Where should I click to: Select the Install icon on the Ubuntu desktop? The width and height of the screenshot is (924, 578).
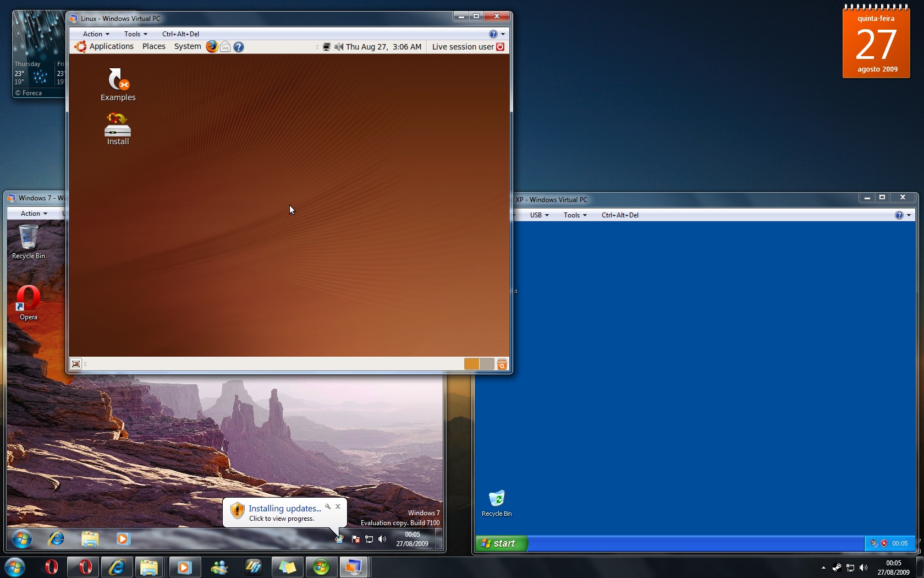point(118,129)
